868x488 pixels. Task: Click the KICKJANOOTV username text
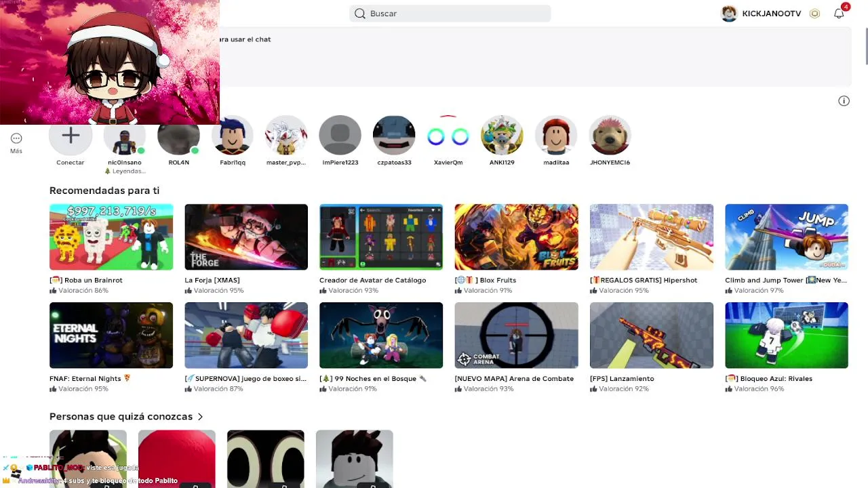pos(772,14)
